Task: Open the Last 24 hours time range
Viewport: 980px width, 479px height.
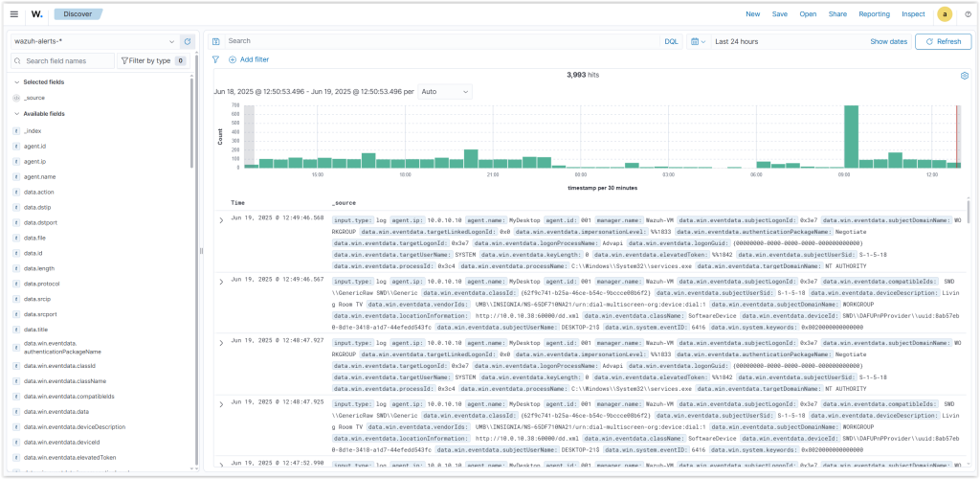Action: 736,42
